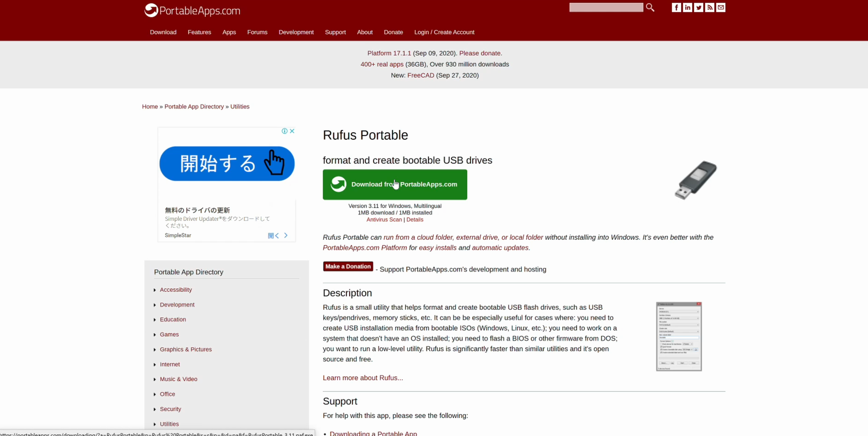Expand the Security category
The height and width of the screenshot is (436, 868).
(x=170, y=409)
